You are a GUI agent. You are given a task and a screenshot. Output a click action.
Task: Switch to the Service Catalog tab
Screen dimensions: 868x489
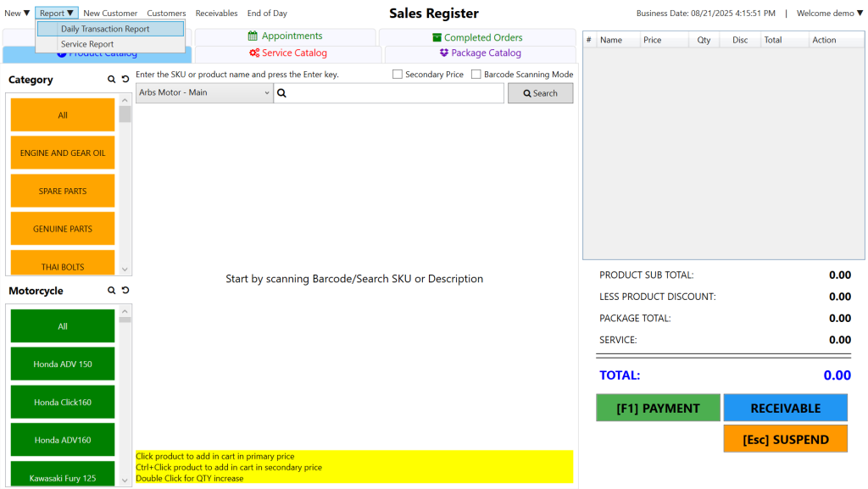coord(288,53)
